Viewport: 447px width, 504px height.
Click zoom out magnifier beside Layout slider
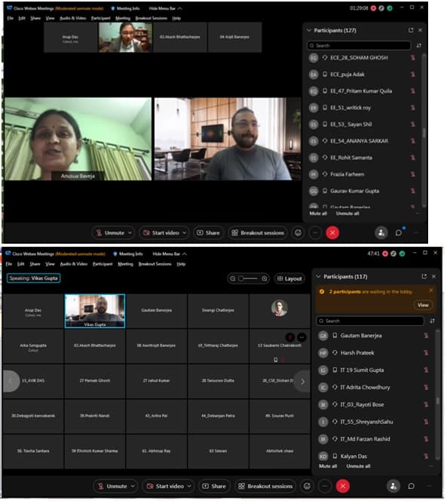233,278
